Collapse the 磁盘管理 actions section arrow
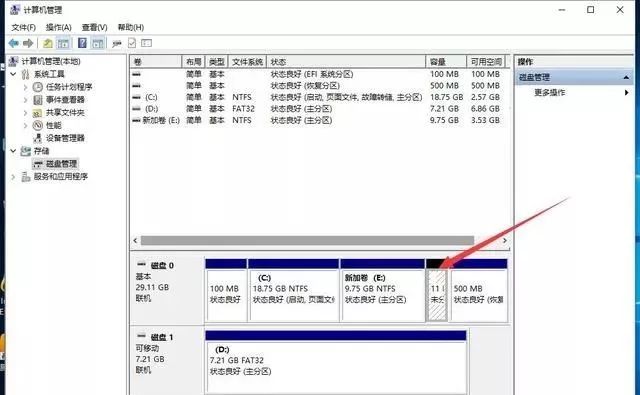The image size is (640, 395). click(x=626, y=77)
